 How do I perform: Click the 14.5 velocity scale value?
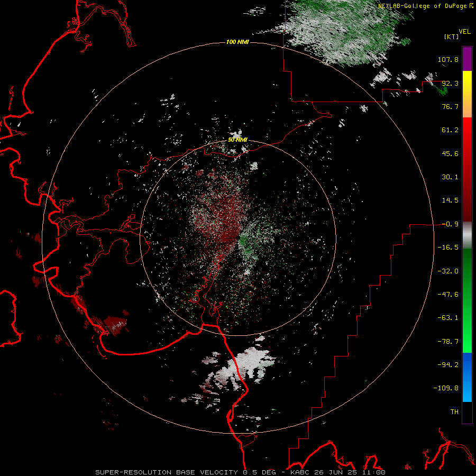[450, 200]
